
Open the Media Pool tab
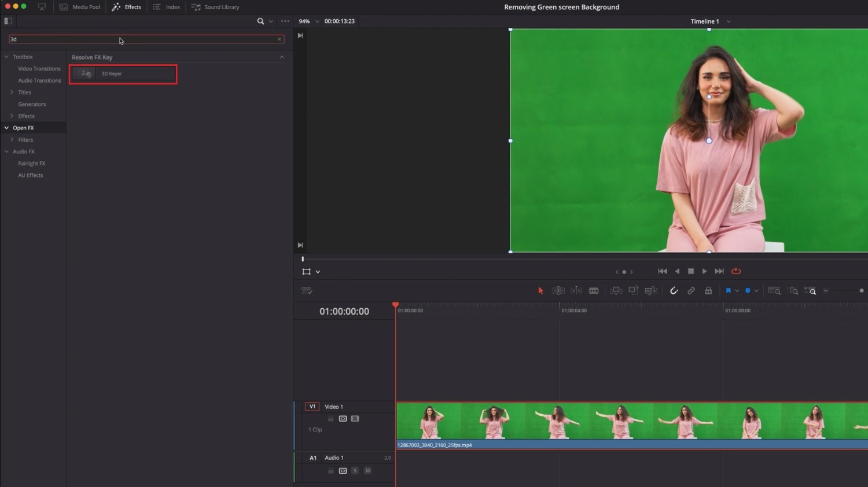pos(80,7)
